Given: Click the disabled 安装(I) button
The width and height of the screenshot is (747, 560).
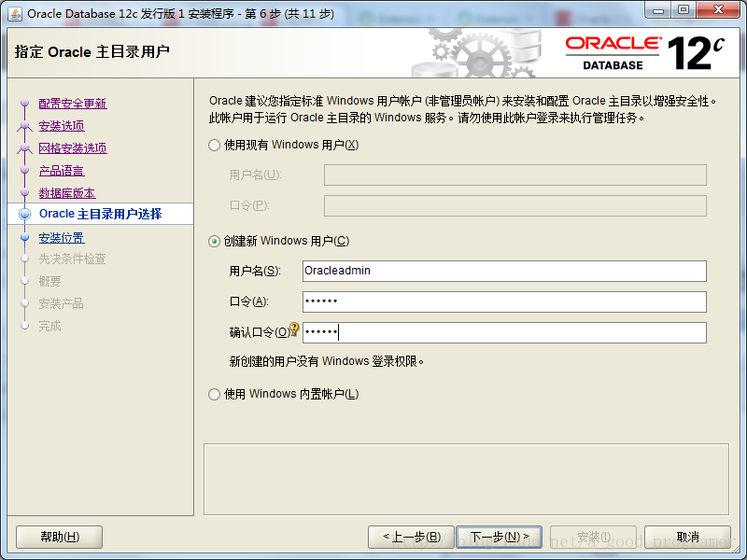Looking at the screenshot, I should pos(593,538).
